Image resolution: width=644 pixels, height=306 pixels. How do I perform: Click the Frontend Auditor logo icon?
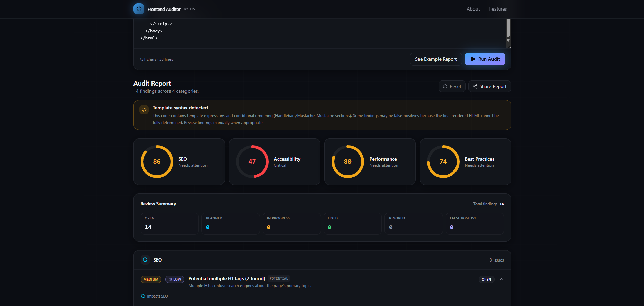(x=139, y=9)
